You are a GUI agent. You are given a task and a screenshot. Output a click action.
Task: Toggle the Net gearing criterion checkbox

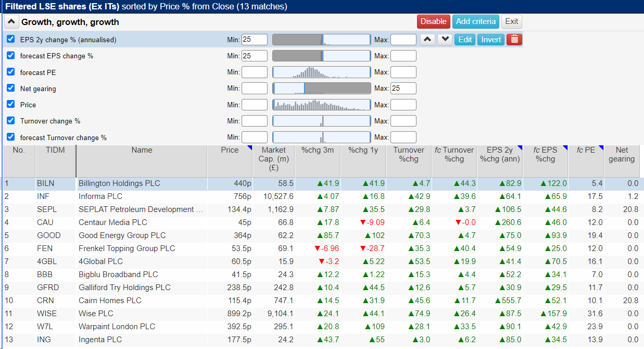tap(11, 88)
